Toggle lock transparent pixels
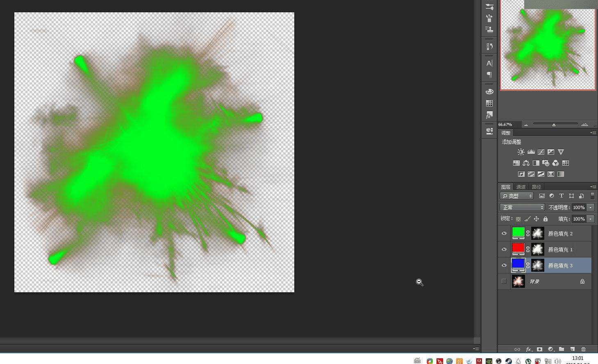 (x=518, y=219)
